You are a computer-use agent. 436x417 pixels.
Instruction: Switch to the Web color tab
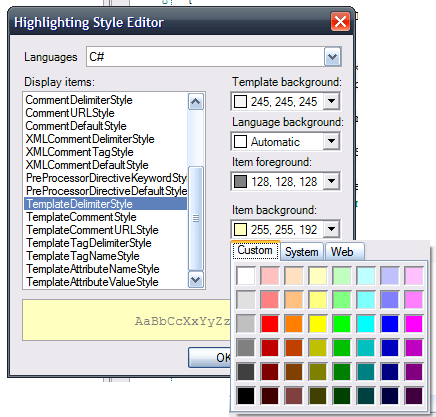[x=343, y=252]
